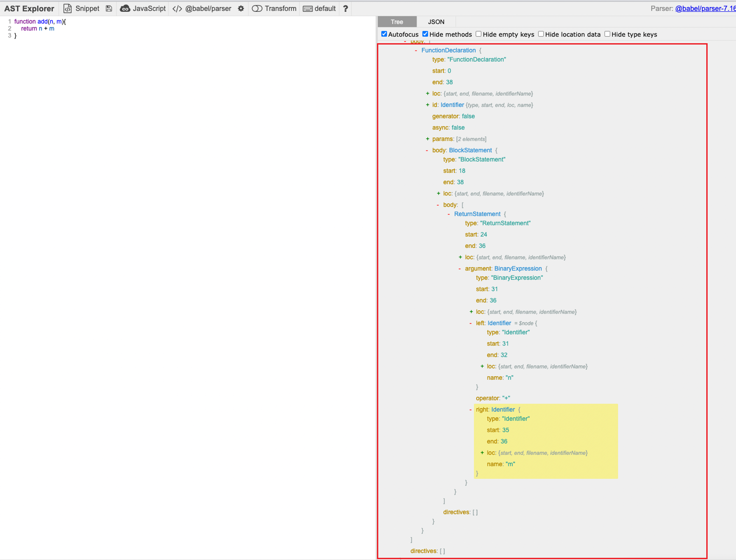Enable the Hide empty keys checkbox
The width and height of the screenshot is (736, 560).
click(478, 34)
